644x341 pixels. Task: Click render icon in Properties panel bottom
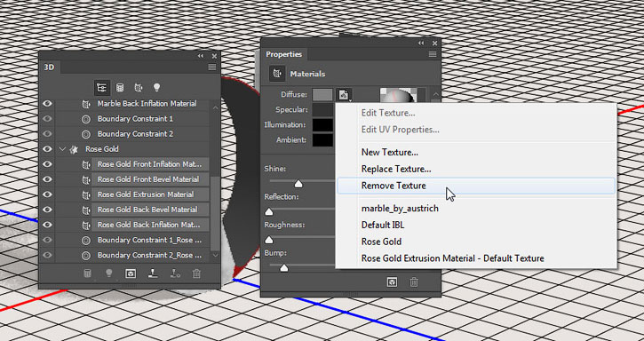click(x=393, y=282)
